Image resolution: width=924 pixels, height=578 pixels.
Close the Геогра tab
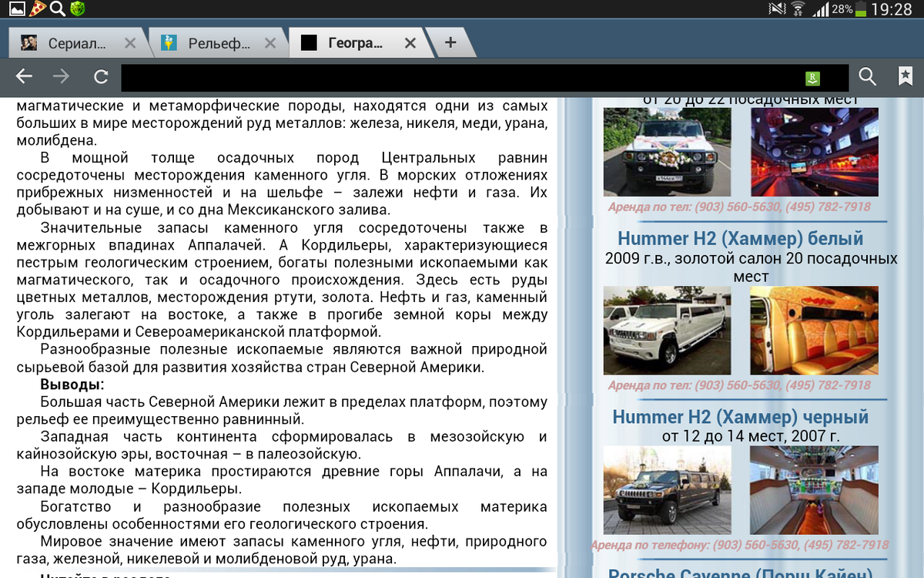pyautogui.click(x=410, y=44)
